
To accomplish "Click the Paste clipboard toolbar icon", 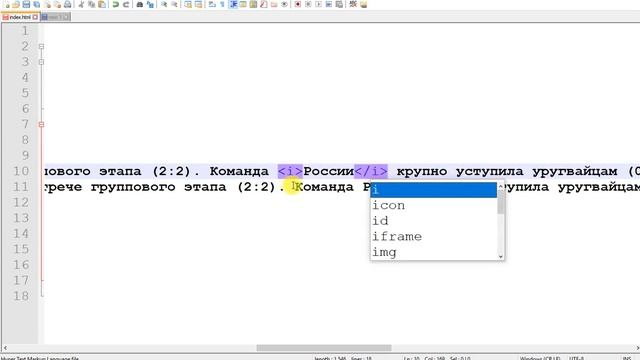I will [102, 4].
